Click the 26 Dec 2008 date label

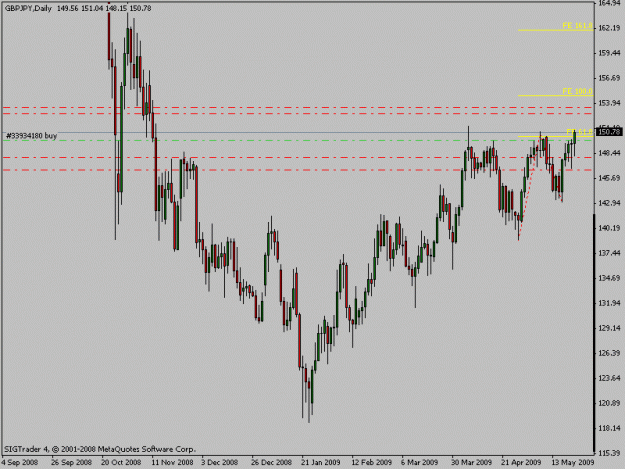271,463
